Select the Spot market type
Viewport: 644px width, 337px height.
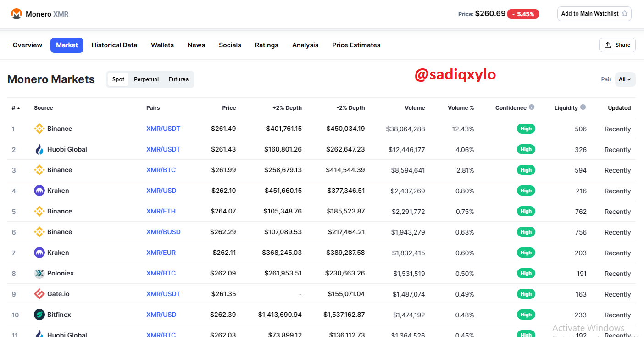point(118,79)
